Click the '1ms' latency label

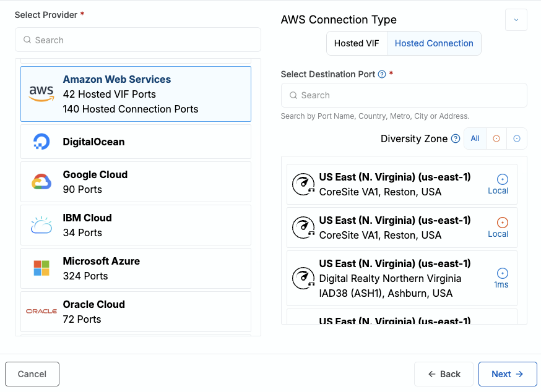[x=501, y=285]
